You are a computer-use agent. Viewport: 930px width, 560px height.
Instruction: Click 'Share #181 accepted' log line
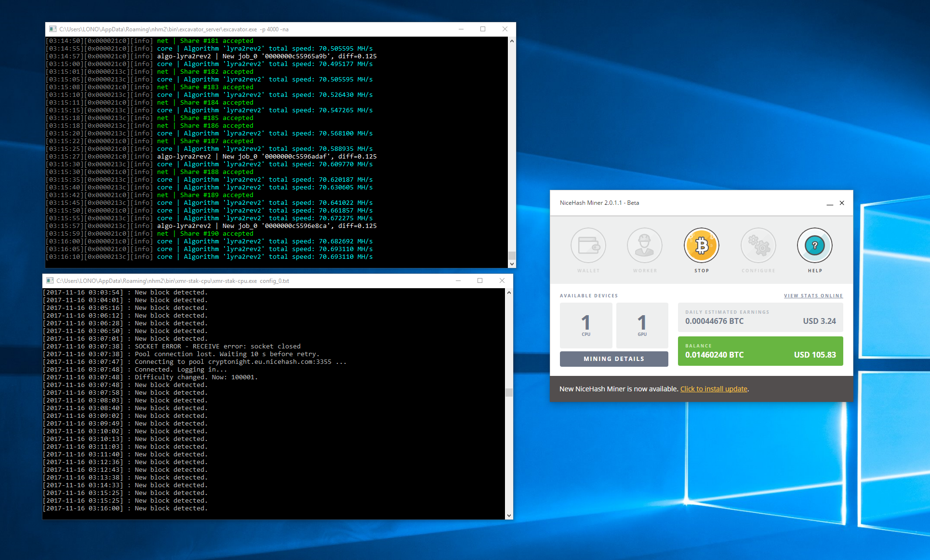pyautogui.click(x=149, y=41)
